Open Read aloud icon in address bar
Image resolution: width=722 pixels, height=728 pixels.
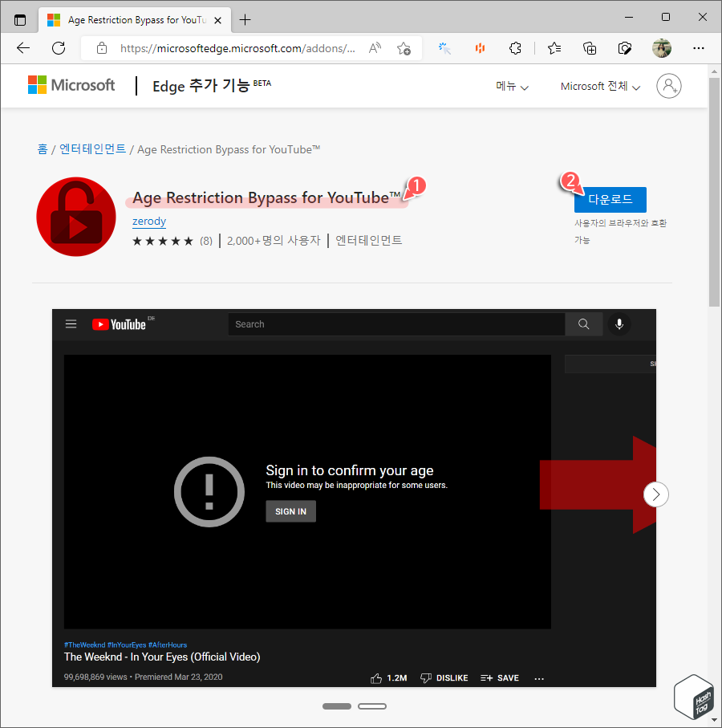click(x=375, y=48)
